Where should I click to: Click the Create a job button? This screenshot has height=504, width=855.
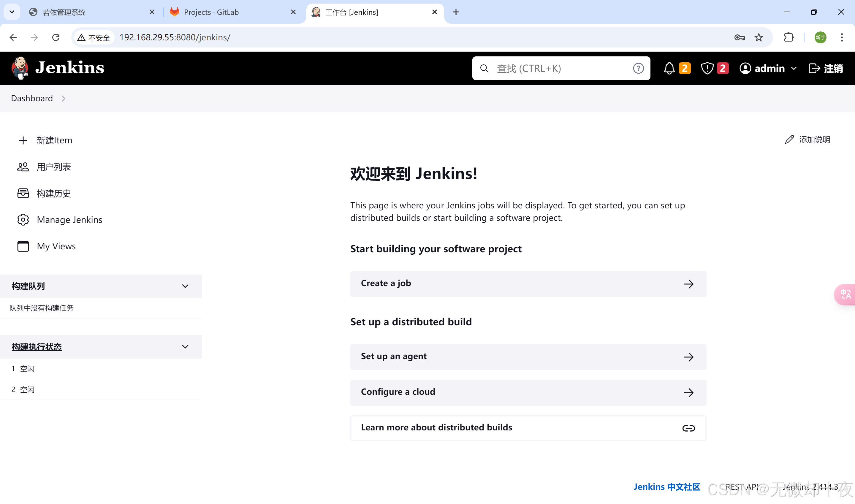click(528, 283)
